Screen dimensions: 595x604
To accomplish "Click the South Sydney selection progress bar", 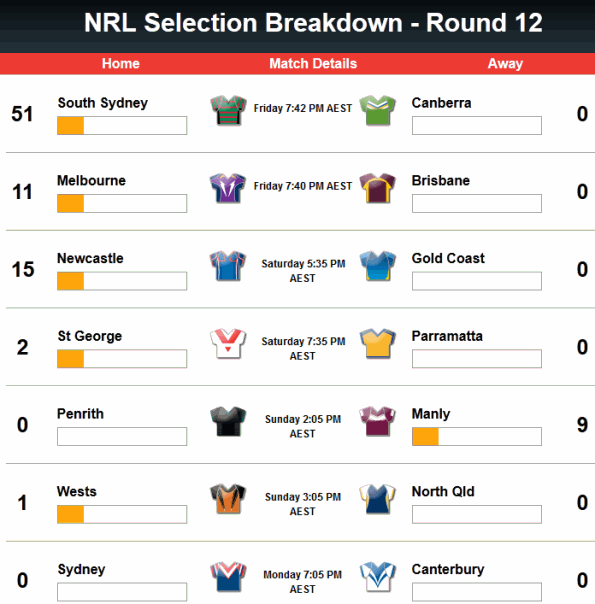I will (122, 126).
